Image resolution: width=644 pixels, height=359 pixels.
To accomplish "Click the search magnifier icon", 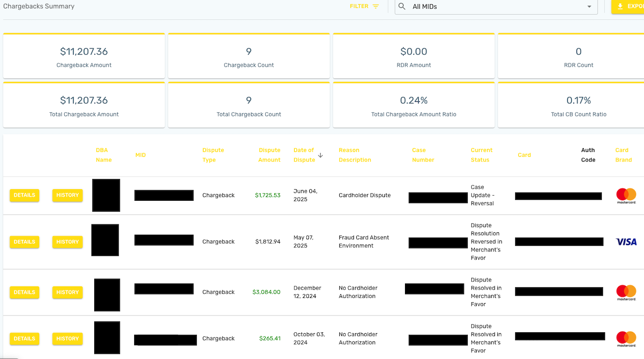I will (x=402, y=7).
